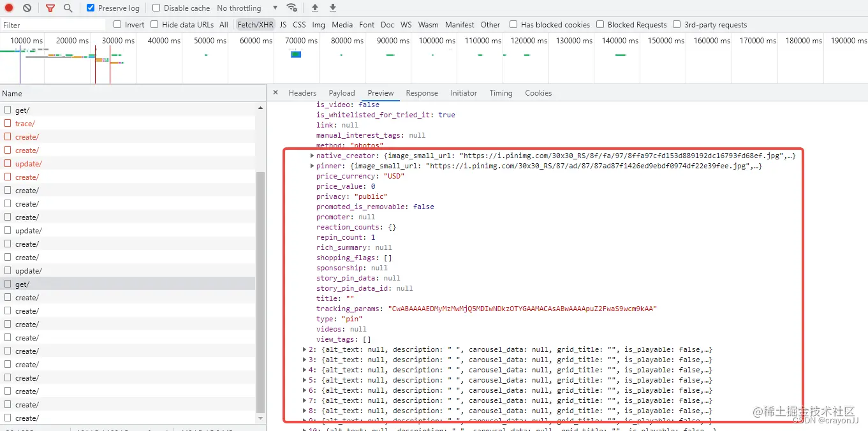Filter requests by JS
This screenshot has height=431, width=868.
pos(283,25)
